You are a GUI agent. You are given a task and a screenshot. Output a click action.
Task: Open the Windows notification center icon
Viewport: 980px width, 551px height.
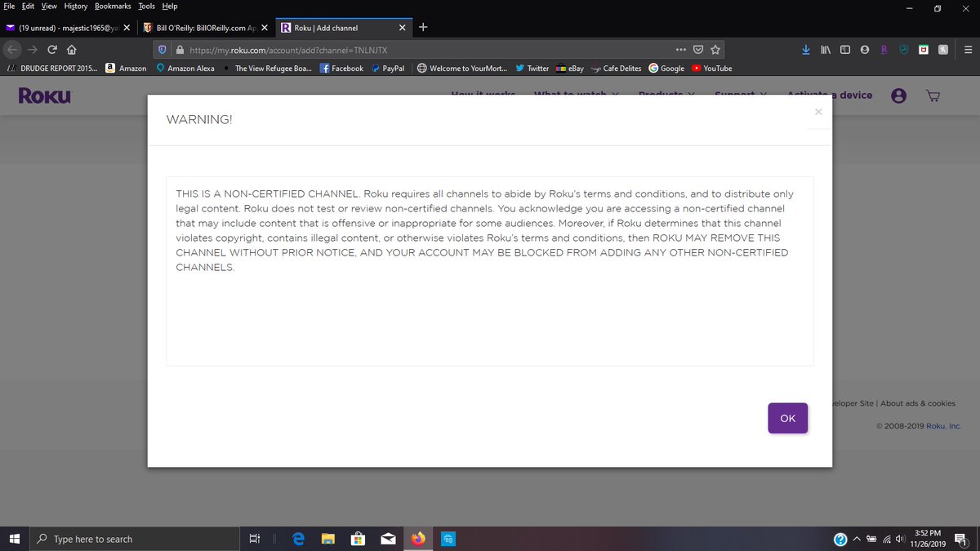[960, 540]
